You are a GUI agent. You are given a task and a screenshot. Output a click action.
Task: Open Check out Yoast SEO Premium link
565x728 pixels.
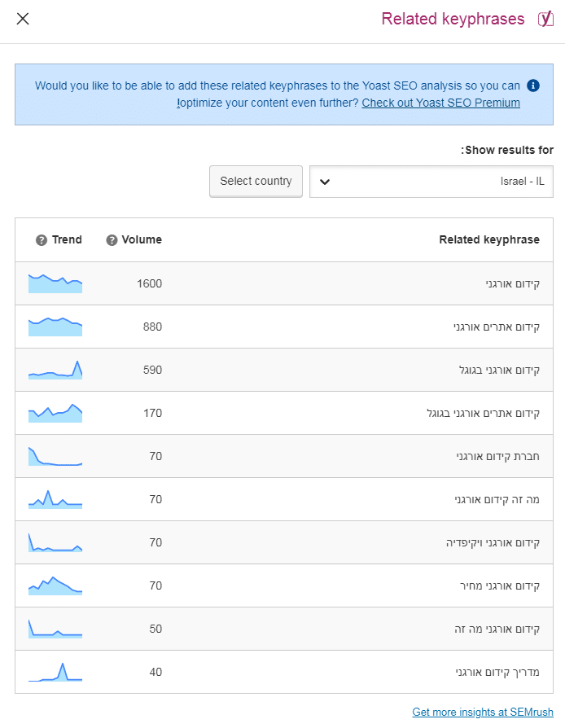(440, 103)
